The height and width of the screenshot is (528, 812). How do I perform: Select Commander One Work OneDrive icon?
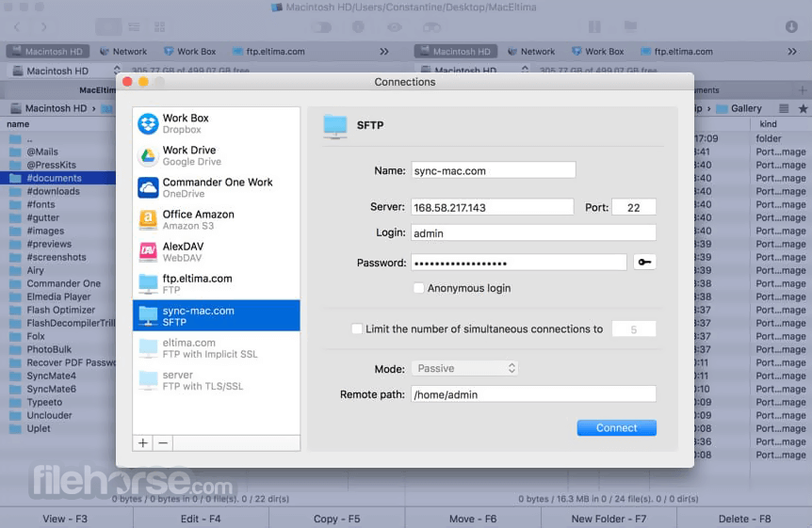[x=148, y=188]
